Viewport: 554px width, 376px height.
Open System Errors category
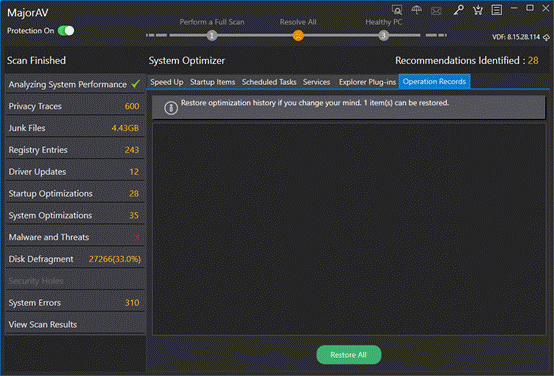75,303
